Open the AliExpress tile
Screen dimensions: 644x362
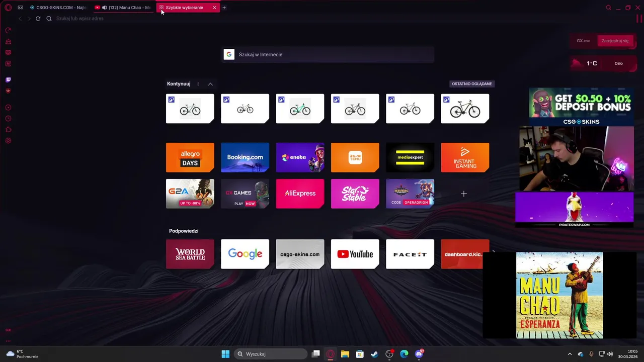[300, 194]
